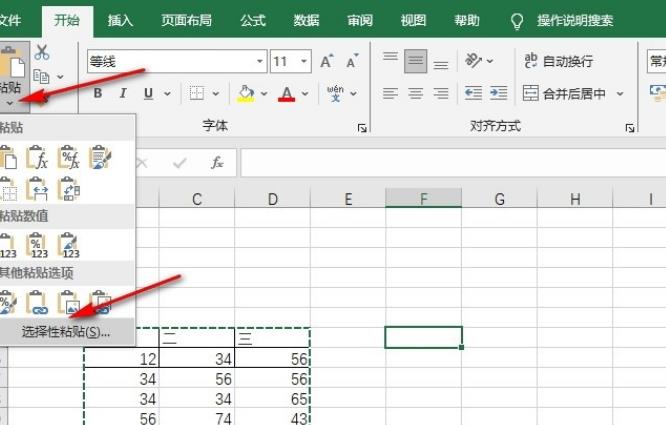
Task: Open 选择性粘贴(S)... menu entry
Action: (x=66, y=332)
